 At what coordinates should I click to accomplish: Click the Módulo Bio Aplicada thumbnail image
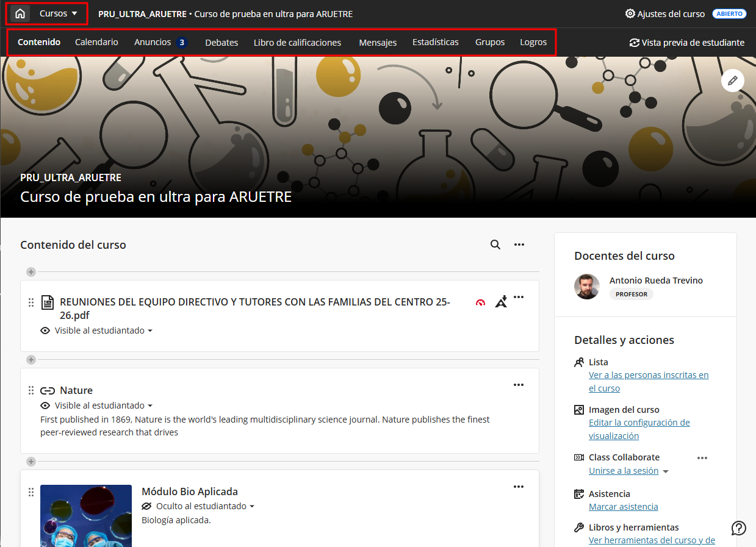86,515
